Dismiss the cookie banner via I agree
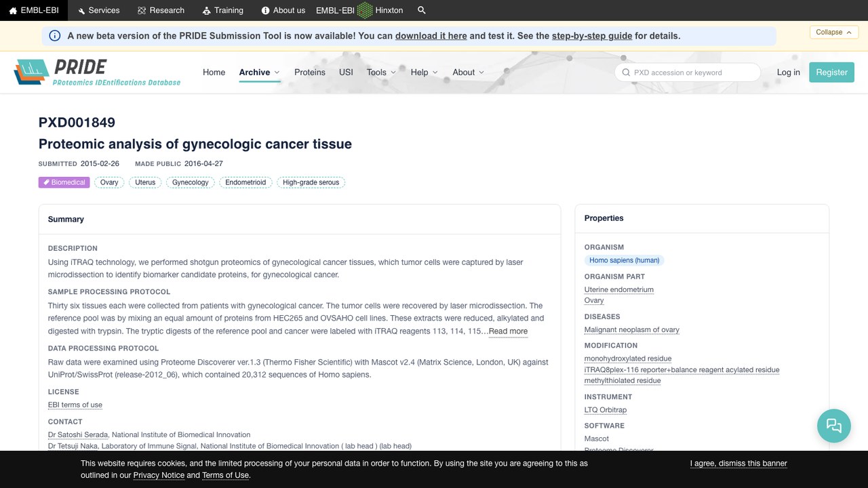 738,464
